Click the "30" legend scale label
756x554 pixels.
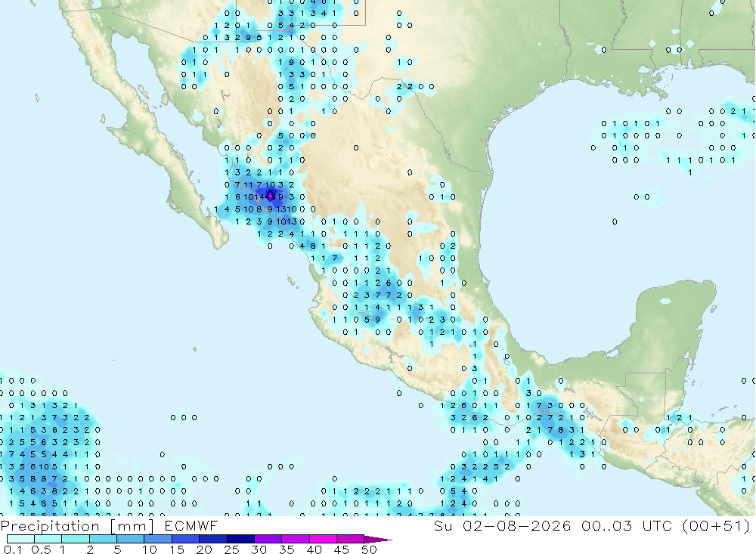(259, 549)
